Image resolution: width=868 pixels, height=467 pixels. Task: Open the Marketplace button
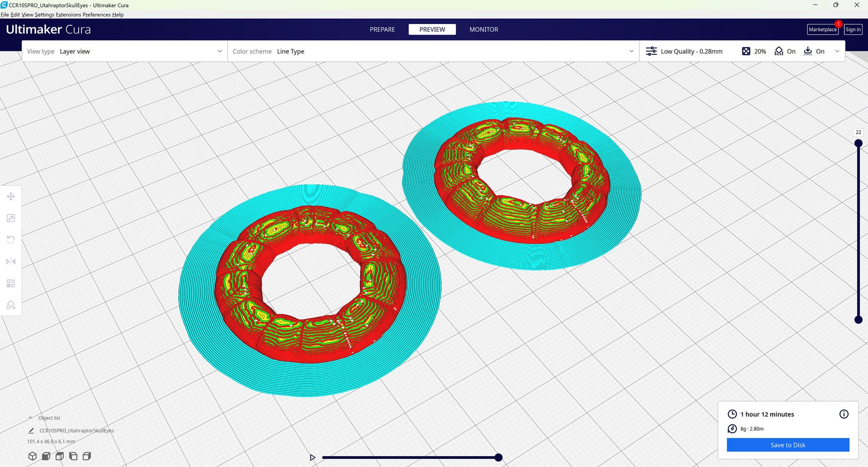pos(823,30)
